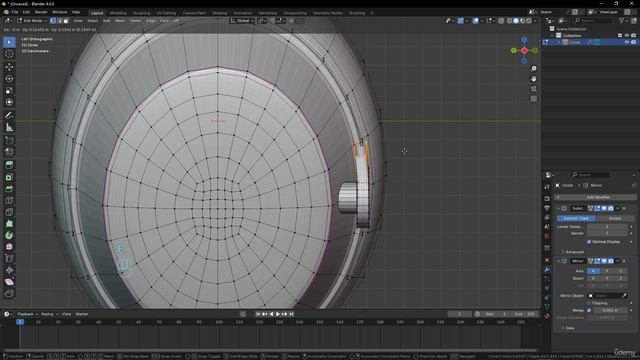Viewport: 640px width, 360px height.
Task: Select the Annotate pencil tool
Action: 9,116
